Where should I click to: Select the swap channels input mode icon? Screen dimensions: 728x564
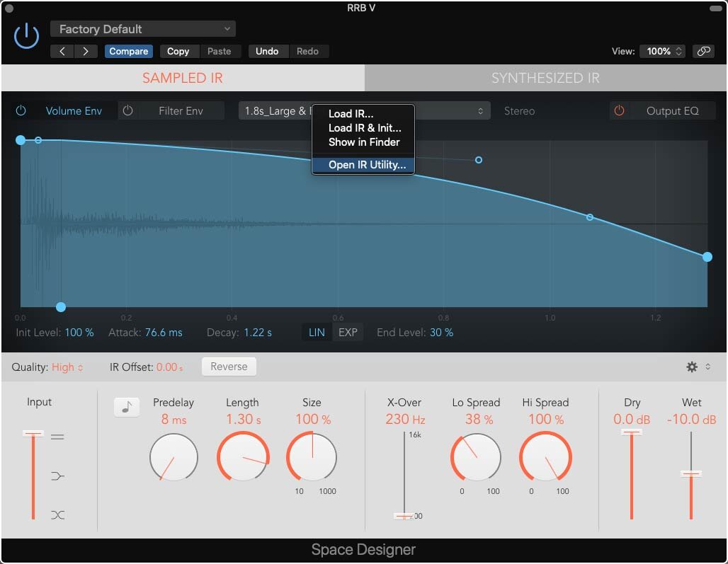pos(57,515)
